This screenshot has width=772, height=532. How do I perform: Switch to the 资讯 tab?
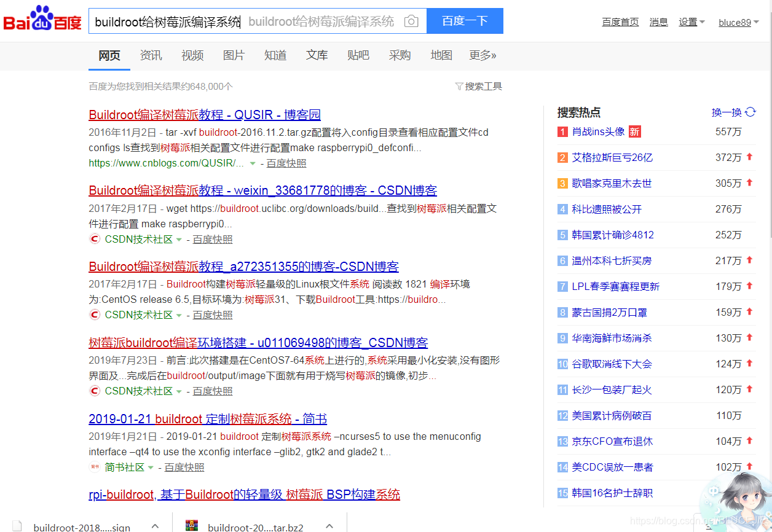tap(151, 56)
